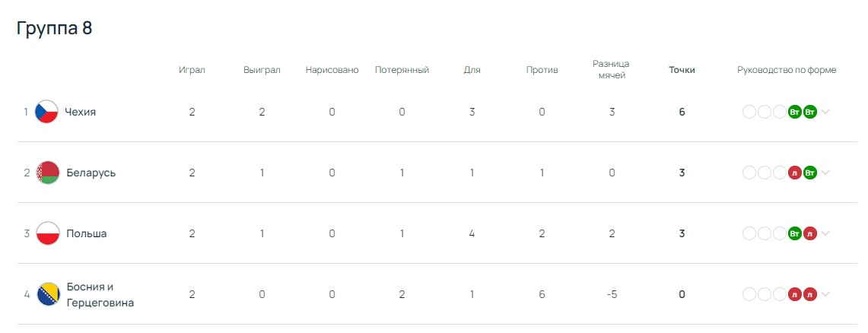Image resolution: width=868 pixels, height=333 pixels.
Task: Open the Босния и Герцеговина team name
Action: coord(100,295)
